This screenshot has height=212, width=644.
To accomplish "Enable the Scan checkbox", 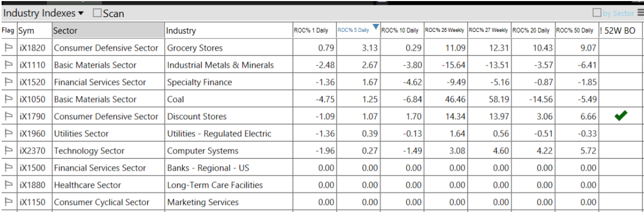I will click(x=97, y=13).
